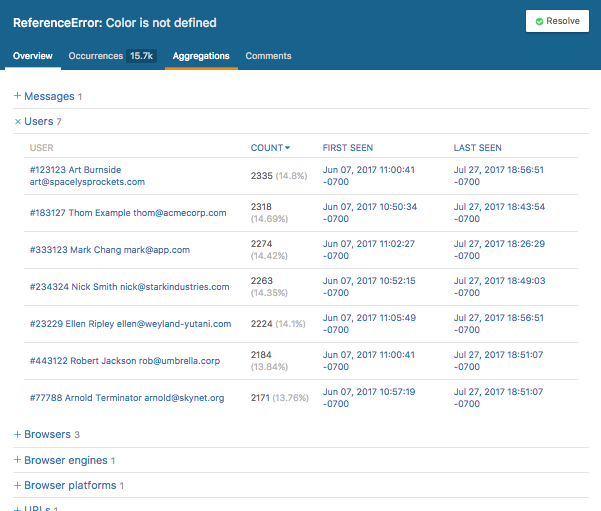Viewport: 601px width, 511px height.
Task: Switch to the Overview tab
Action: (33, 56)
